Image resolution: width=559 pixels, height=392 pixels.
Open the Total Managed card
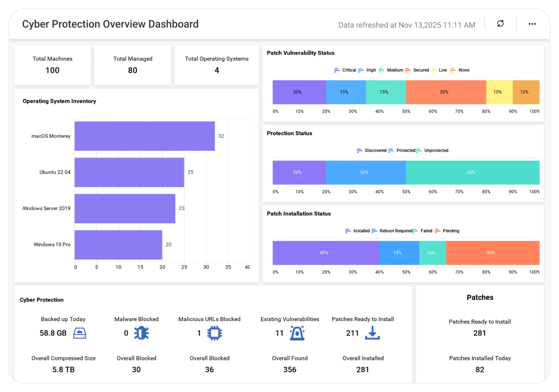pyautogui.click(x=133, y=65)
